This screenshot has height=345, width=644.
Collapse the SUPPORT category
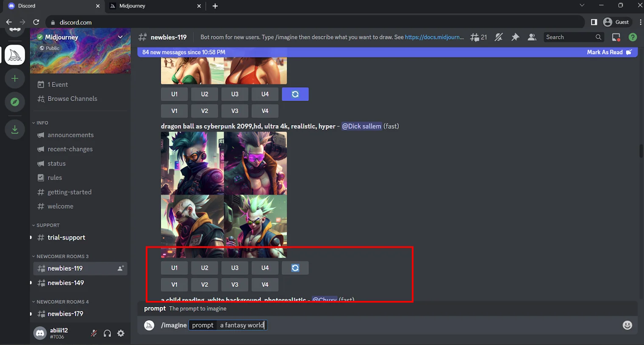point(46,225)
